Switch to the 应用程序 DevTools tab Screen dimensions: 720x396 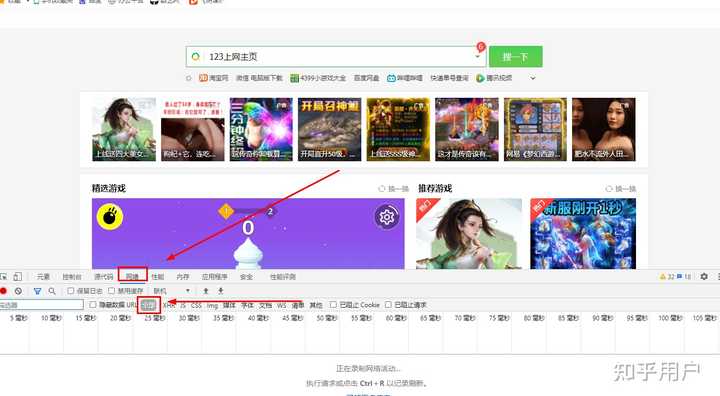pos(215,277)
